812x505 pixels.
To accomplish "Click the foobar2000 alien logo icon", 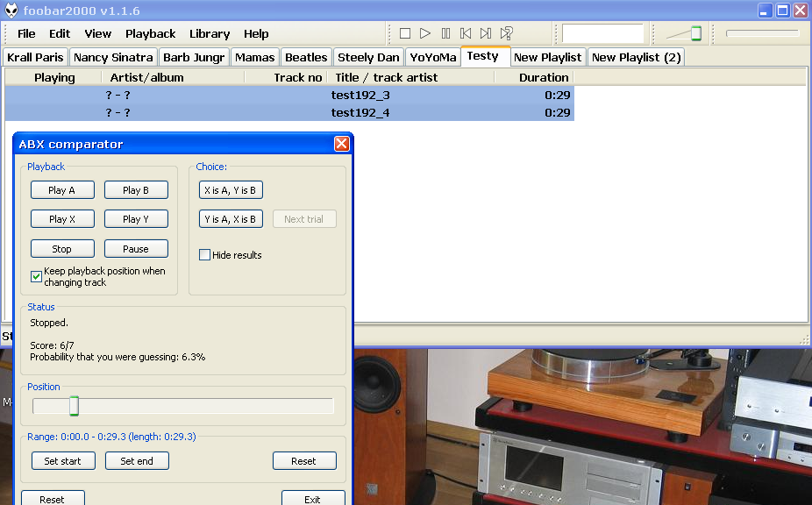I will [11, 11].
